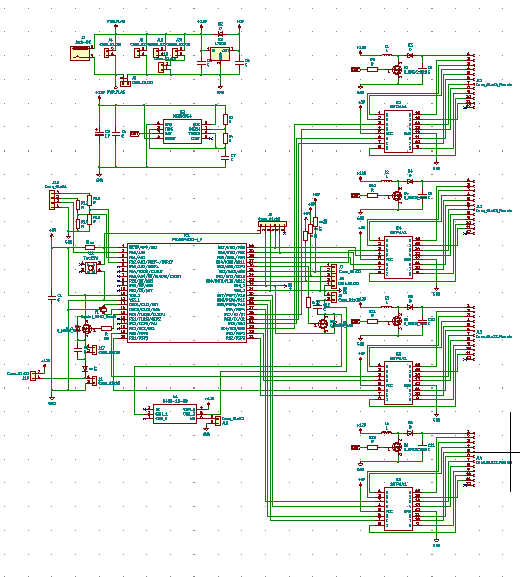Select the 8-pin IC in the power section
The height and width of the screenshot is (577, 520).
(182, 131)
